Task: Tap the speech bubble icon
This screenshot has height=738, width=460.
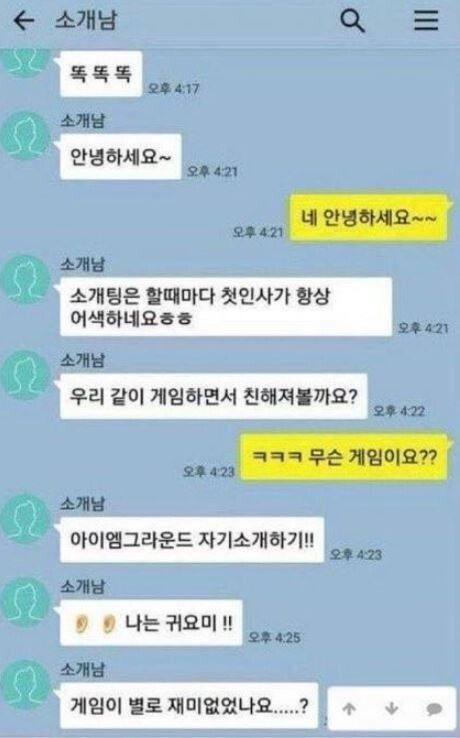Action: [434, 709]
